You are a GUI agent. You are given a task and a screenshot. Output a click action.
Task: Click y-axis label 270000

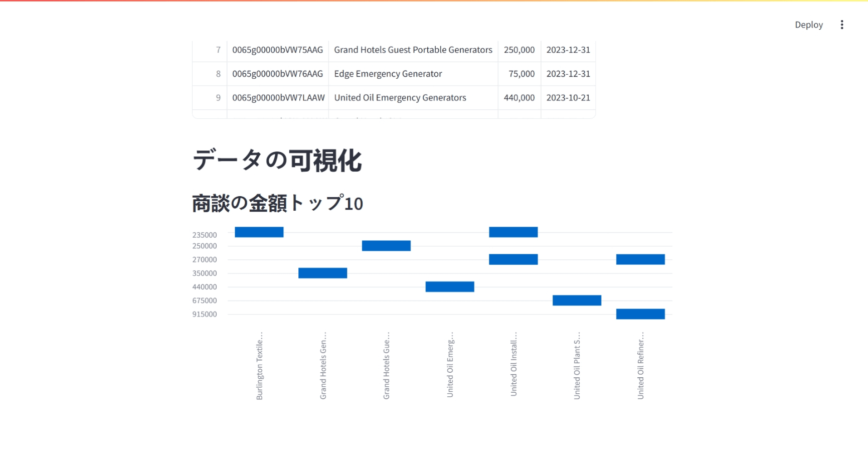point(205,259)
